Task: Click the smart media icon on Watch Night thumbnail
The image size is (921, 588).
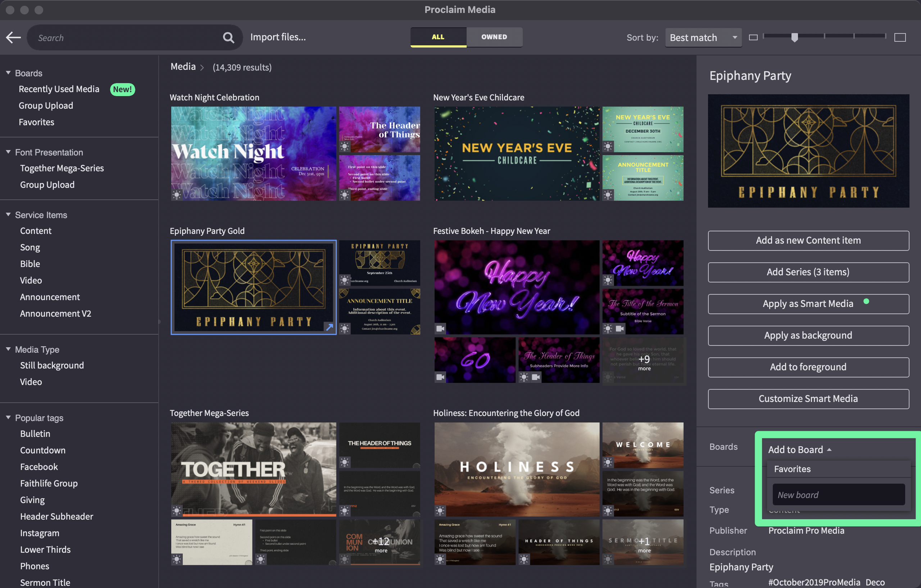Action: click(x=176, y=195)
